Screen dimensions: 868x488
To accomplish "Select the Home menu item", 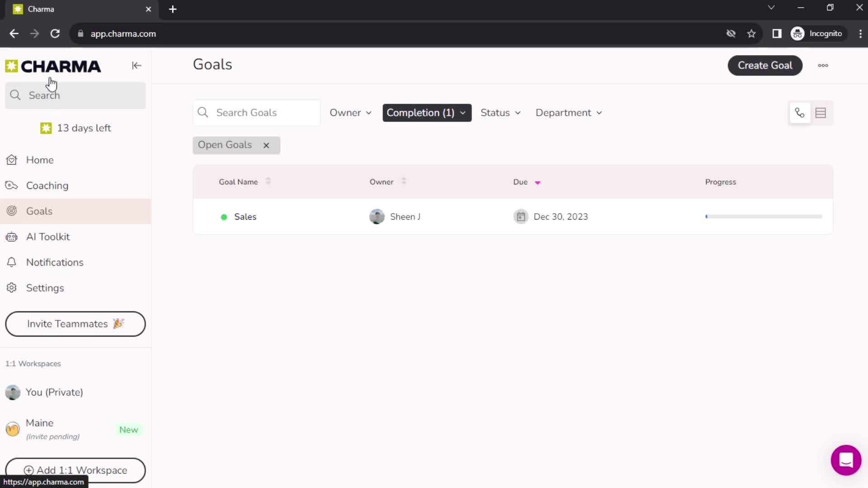I will click(x=40, y=160).
